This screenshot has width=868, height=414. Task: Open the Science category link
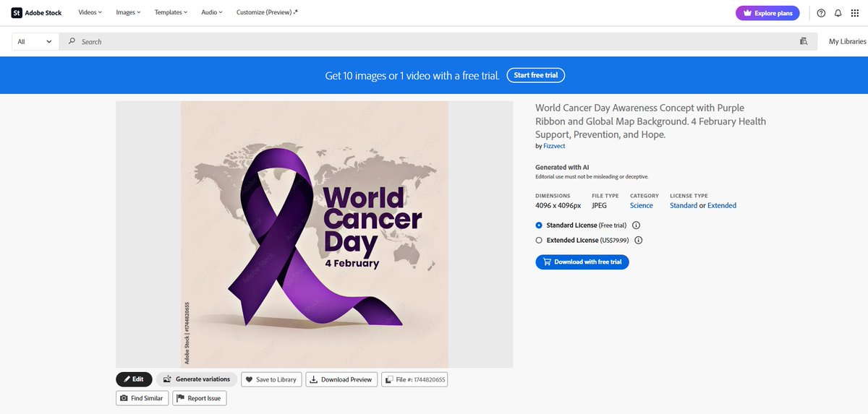(x=641, y=205)
